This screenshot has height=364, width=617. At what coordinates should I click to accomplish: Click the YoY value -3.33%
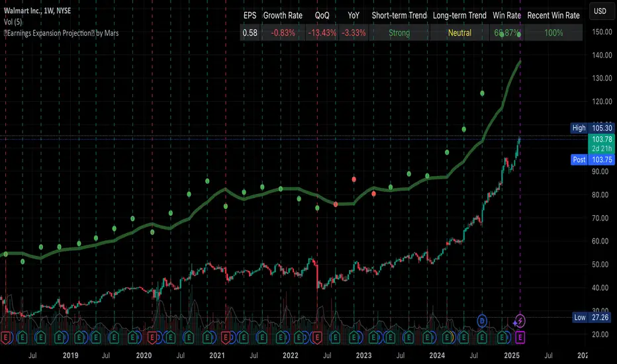tap(354, 32)
